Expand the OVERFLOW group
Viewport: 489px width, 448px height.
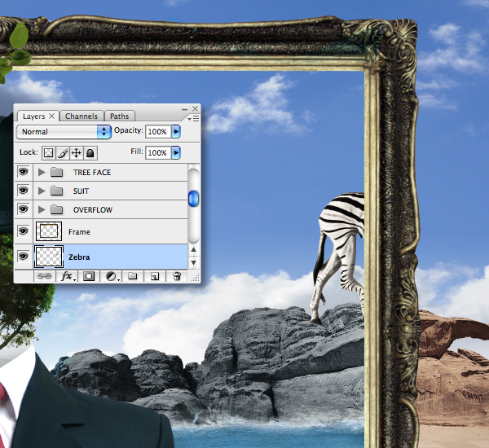coord(42,209)
